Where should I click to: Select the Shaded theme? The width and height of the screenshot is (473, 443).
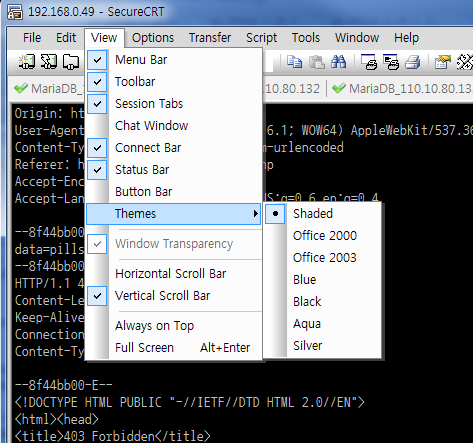point(323,214)
